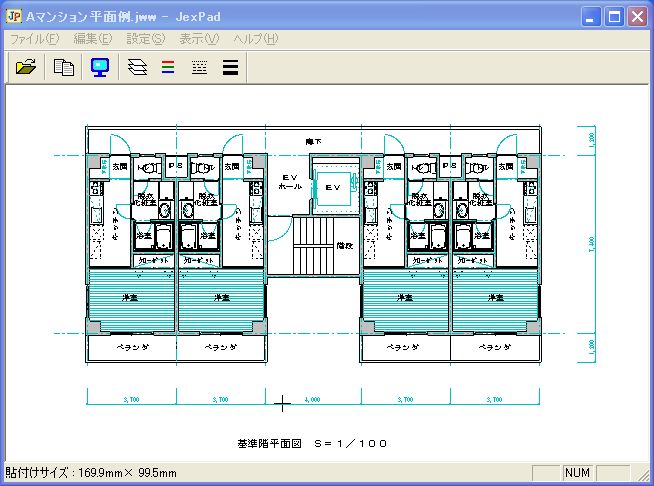Click the leftmost ベランダ balcony in the plan

[133, 348]
